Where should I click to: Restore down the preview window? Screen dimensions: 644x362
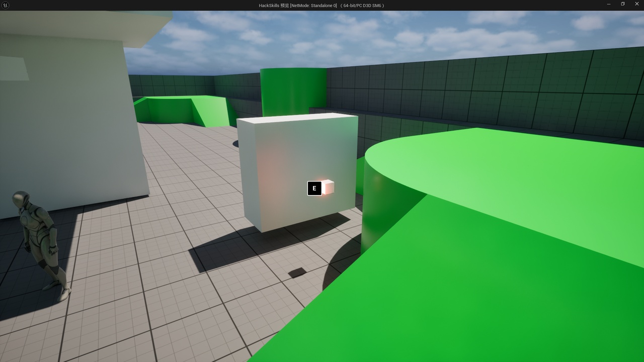point(623,5)
